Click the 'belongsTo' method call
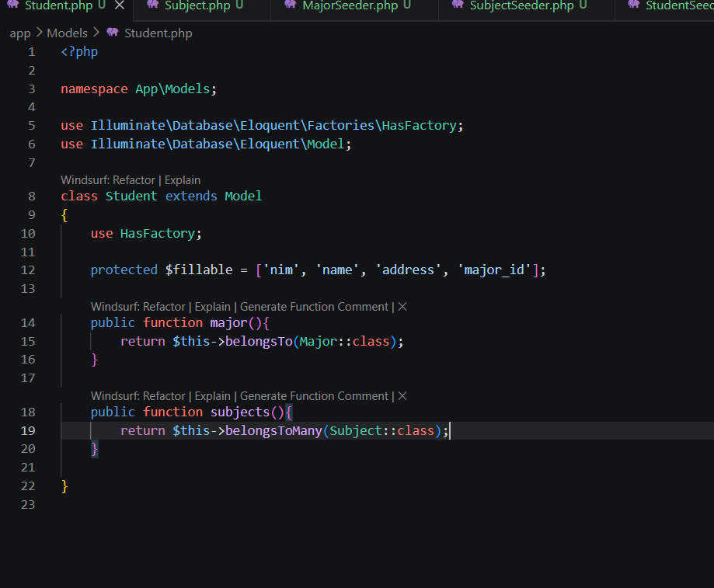The height and width of the screenshot is (588, 714). tap(259, 341)
